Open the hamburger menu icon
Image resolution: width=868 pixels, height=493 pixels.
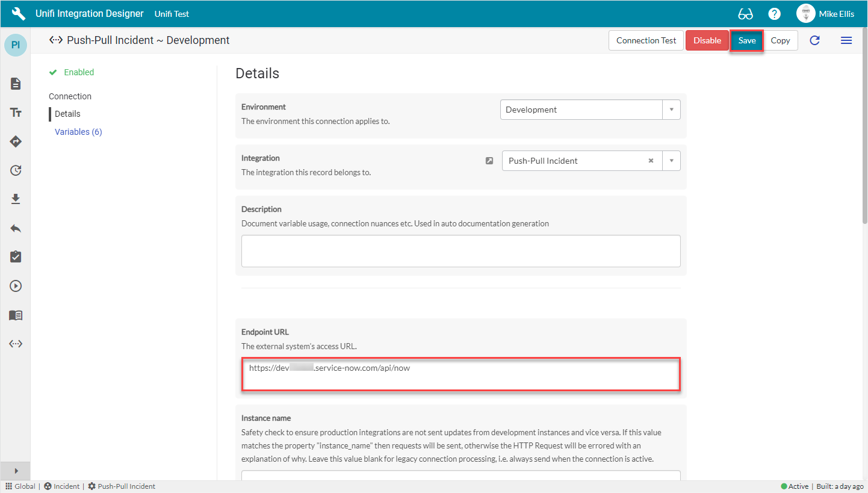click(846, 40)
